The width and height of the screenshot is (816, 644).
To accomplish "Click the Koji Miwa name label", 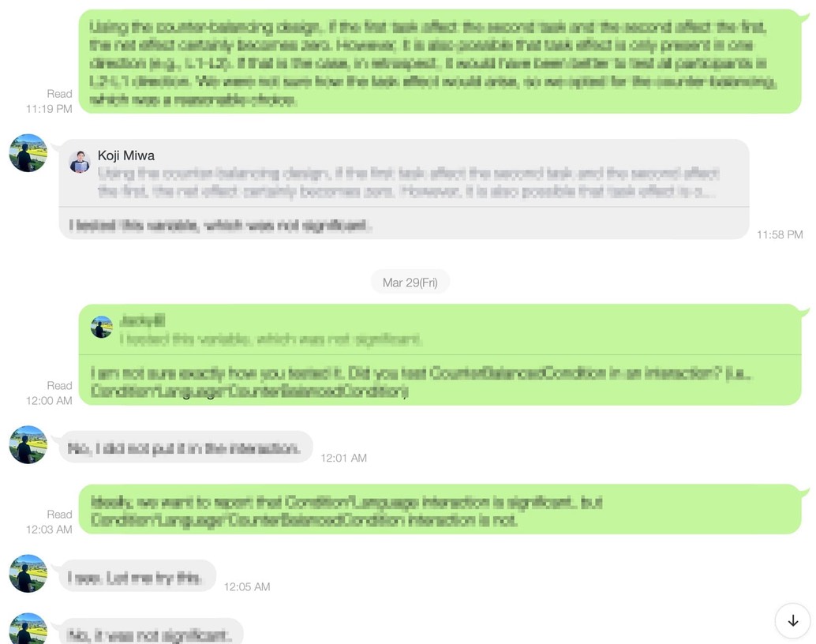I will [126, 155].
